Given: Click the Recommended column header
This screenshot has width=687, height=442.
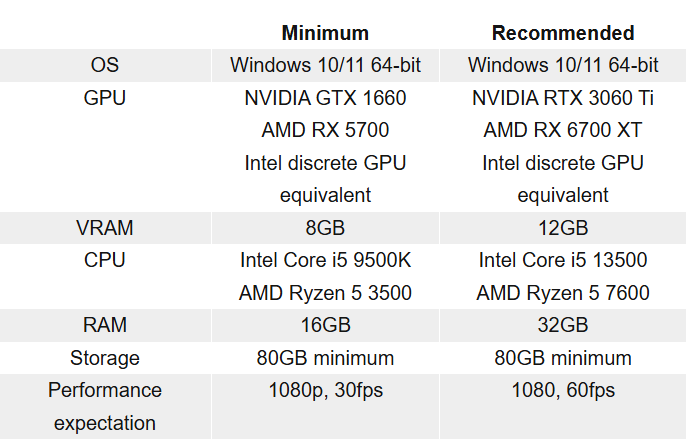Looking at the screenshot, I should [563, 33].
